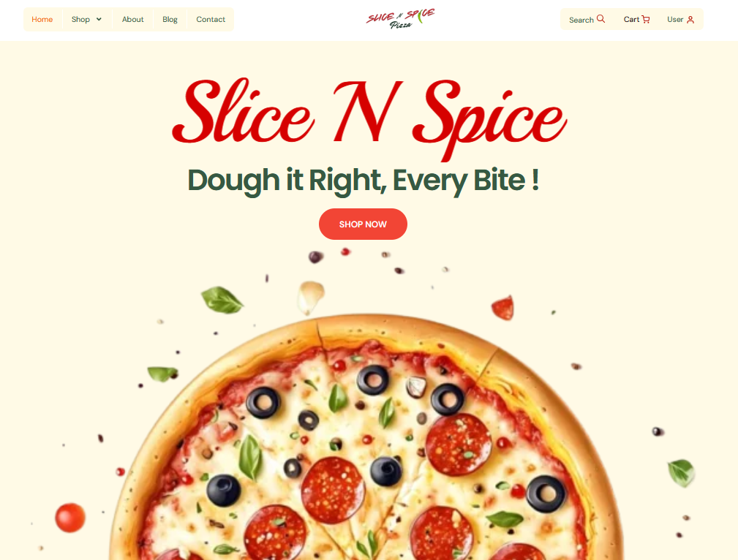Click the user profile icon
The height and width of the screenshot is (560, 738).
pyautogui.click(x=690, y=19)
